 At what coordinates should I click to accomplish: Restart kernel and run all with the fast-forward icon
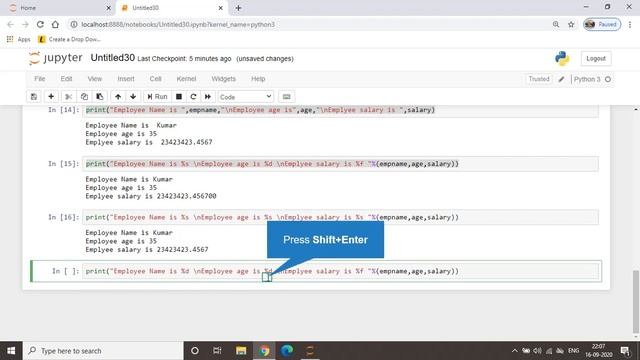208,97
